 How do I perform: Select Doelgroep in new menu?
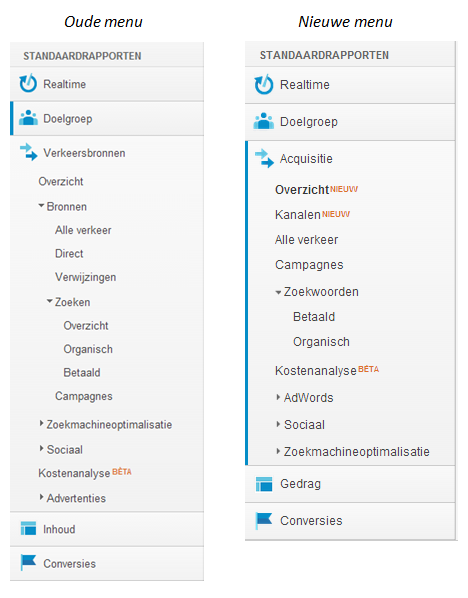350,122
